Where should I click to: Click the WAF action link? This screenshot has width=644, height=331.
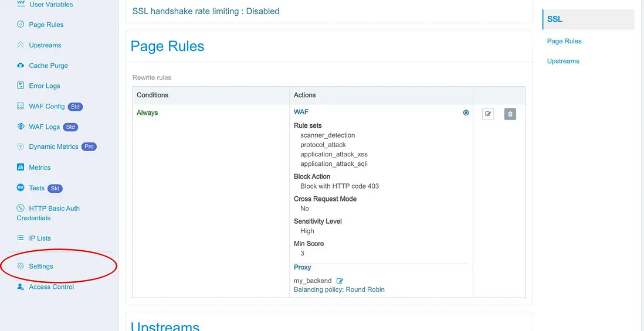[x=301, y=111]
